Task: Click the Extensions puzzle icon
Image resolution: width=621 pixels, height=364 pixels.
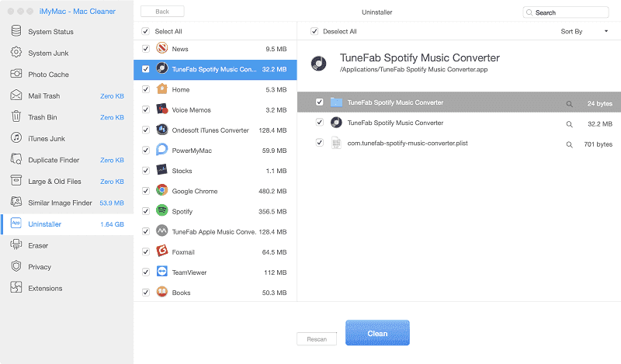Action: [x=16, y=288]
